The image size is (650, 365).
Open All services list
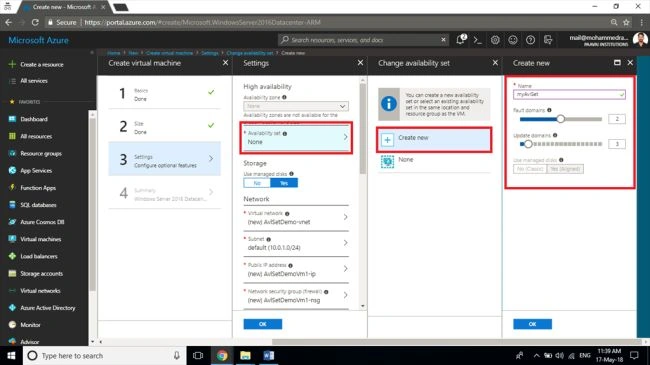(x=34, y=81)
